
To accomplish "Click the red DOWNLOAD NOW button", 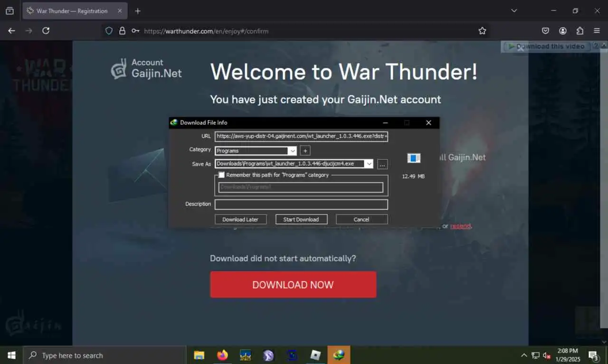I will (293, 285).
